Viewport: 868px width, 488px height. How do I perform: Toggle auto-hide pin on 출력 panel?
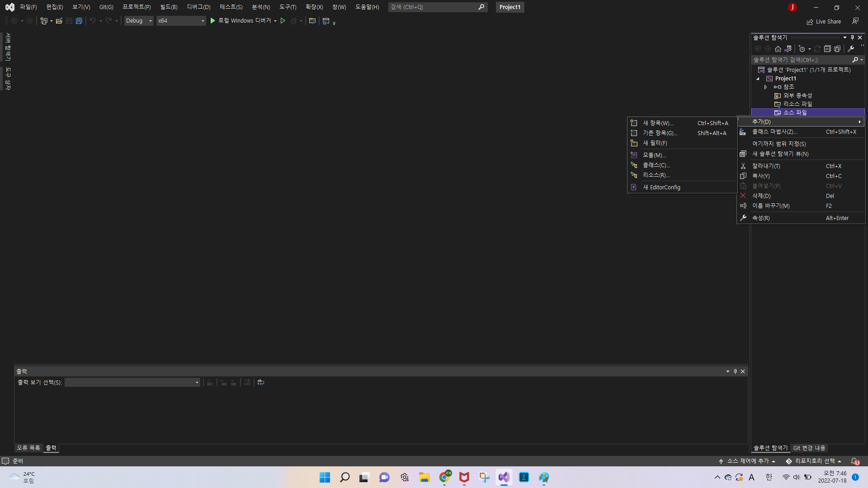735,371
